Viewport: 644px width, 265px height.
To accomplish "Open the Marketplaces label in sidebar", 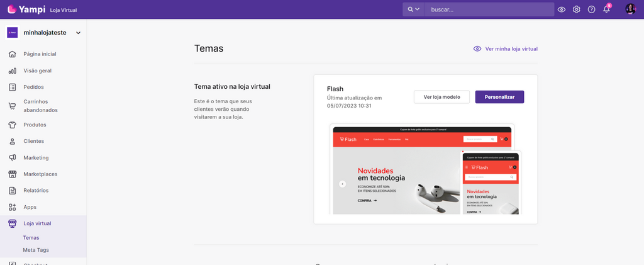I will 40,174.
